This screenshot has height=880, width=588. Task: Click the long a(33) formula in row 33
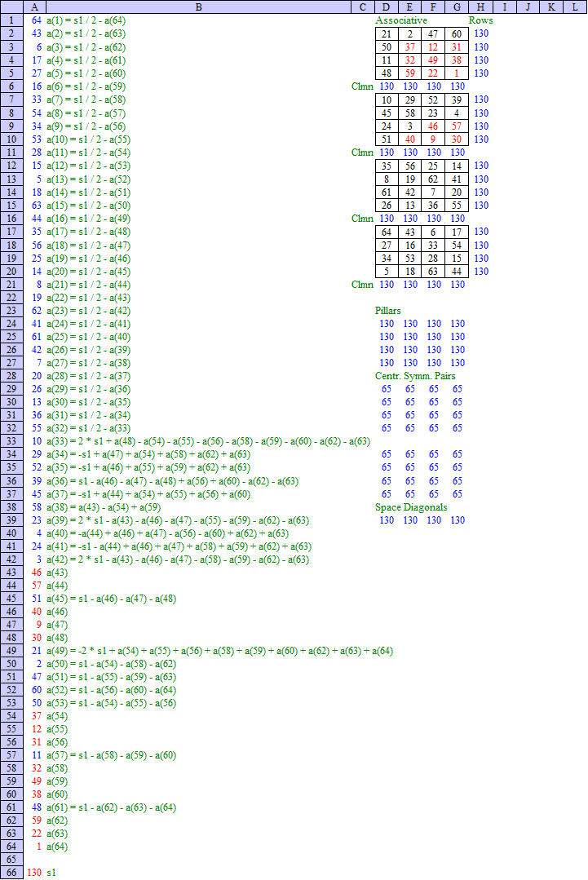[208, 441]
